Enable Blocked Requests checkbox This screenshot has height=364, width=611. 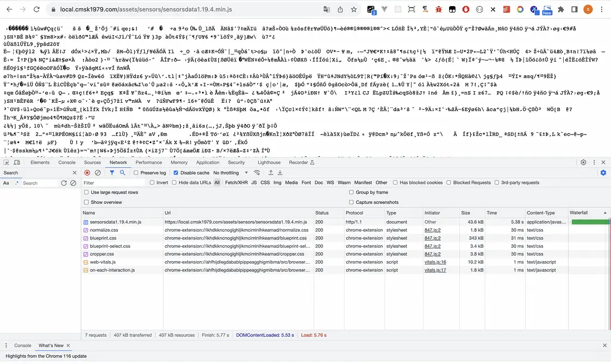coord(449,182)
